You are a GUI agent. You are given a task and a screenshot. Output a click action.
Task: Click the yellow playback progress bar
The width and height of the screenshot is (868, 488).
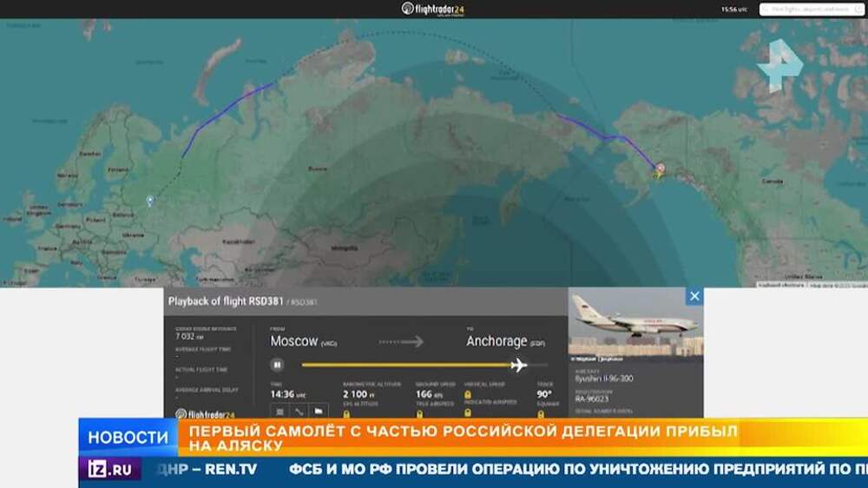click(x=407, y=365)
